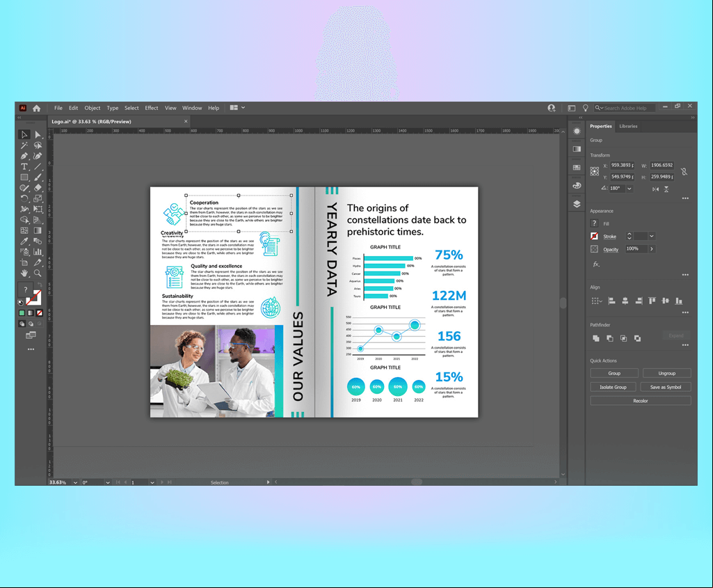Open the fx effects button
The width and height of the screenshot is (713, 588).
tap(596, 264)
